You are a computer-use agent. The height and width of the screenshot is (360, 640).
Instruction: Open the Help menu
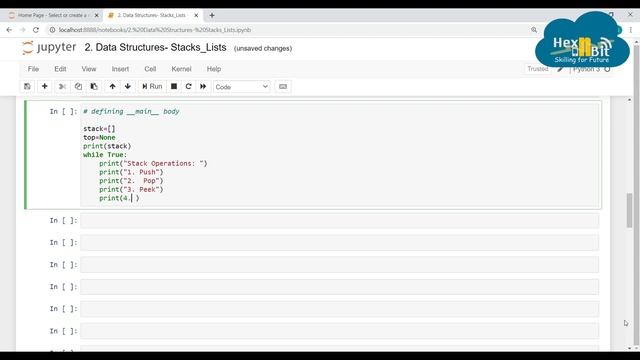click(213, 69)
